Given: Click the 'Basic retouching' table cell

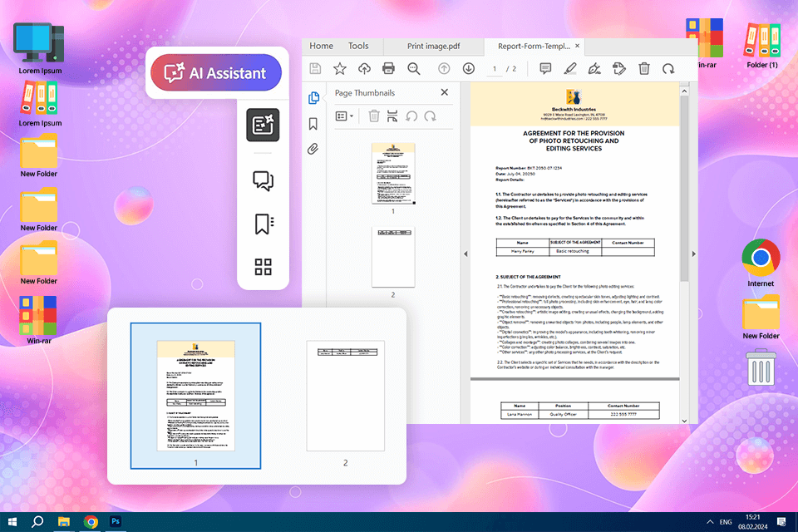Looking at the screenshot, I should (x=574, y=251).
